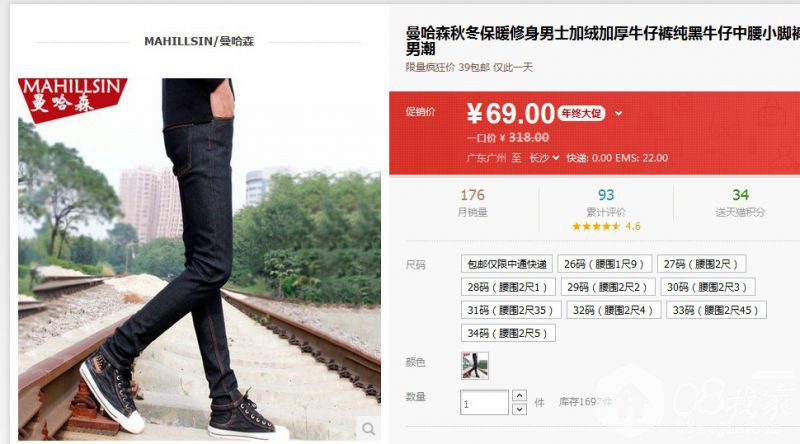
Task: Select the black jeans color swatch thumbnail
Action: (475, 365)
